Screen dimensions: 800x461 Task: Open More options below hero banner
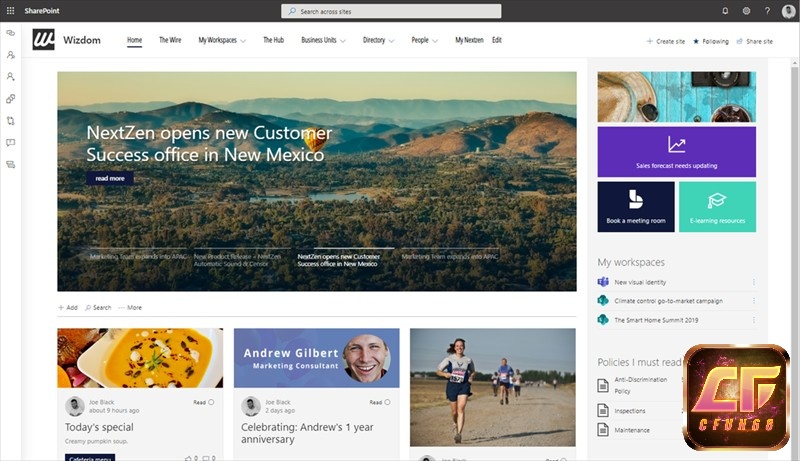(x=130, y=308)
